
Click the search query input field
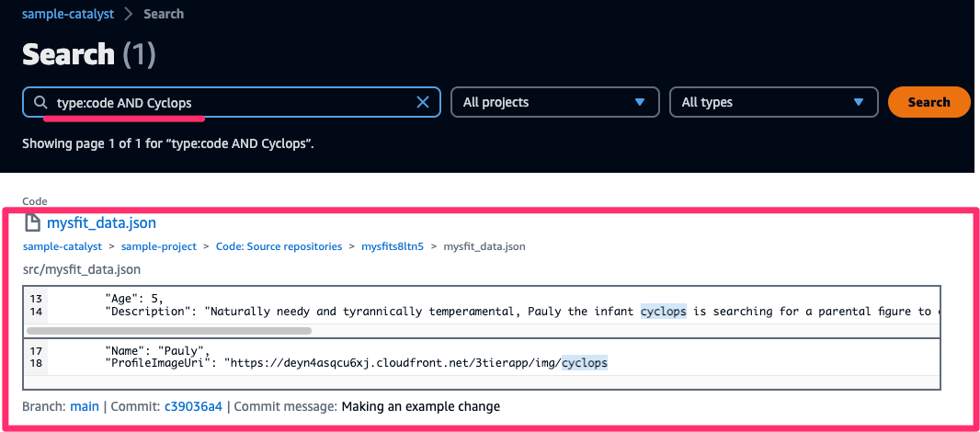232,102
